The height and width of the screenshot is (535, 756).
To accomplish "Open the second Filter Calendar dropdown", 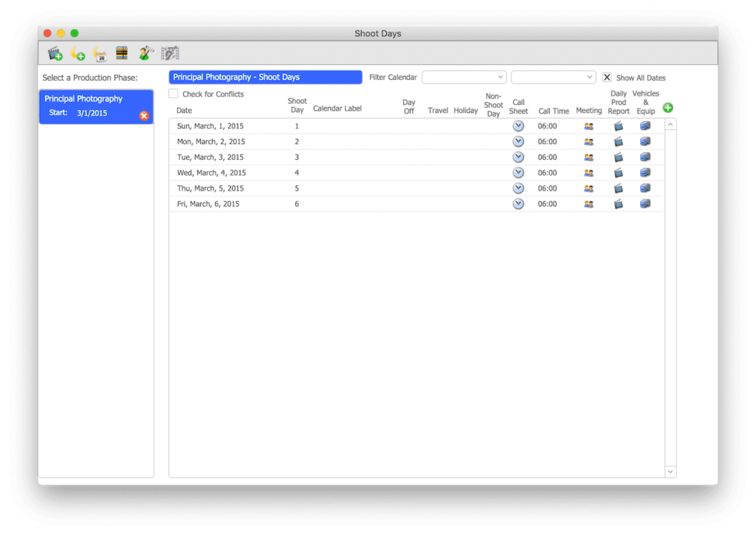I will 553,77.
